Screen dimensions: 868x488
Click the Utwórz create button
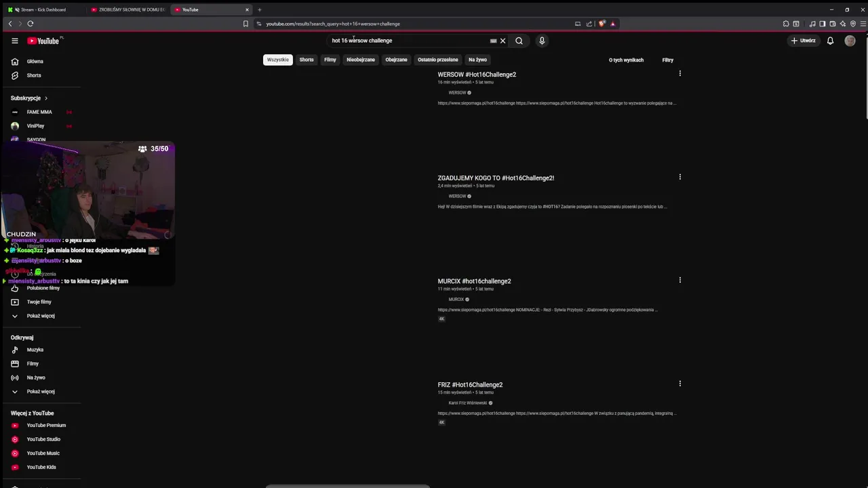[803, 41]
